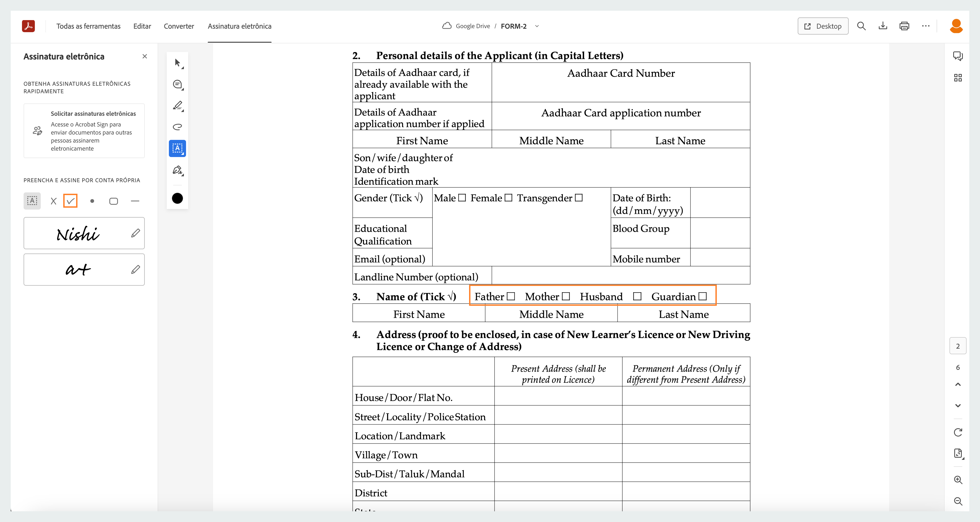Viewport: 980px width, 522px height.
Task: Select the add text box tool
Action: coord(177,148)
